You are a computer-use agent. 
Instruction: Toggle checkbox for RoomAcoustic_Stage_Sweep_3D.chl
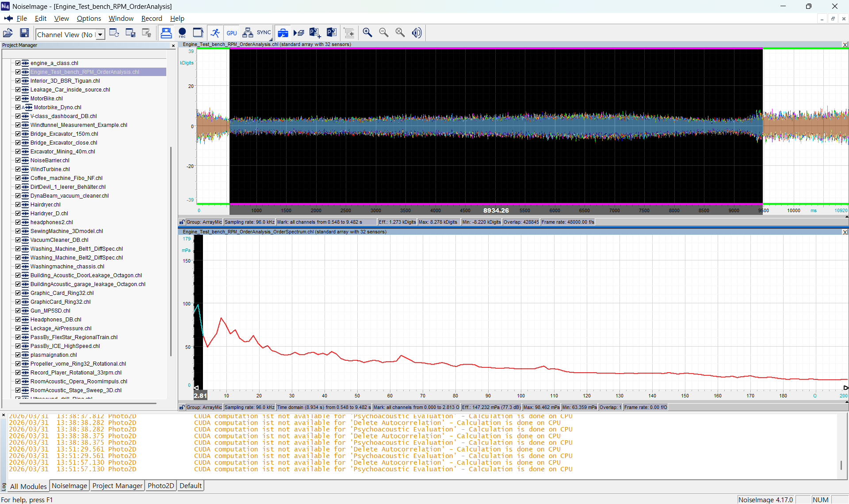(18, 390)
